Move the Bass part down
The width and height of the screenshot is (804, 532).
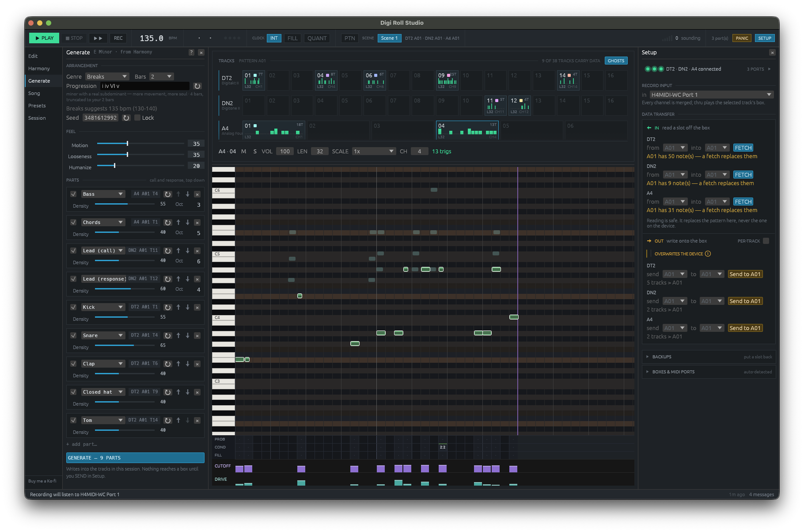[x=188, y=194]
